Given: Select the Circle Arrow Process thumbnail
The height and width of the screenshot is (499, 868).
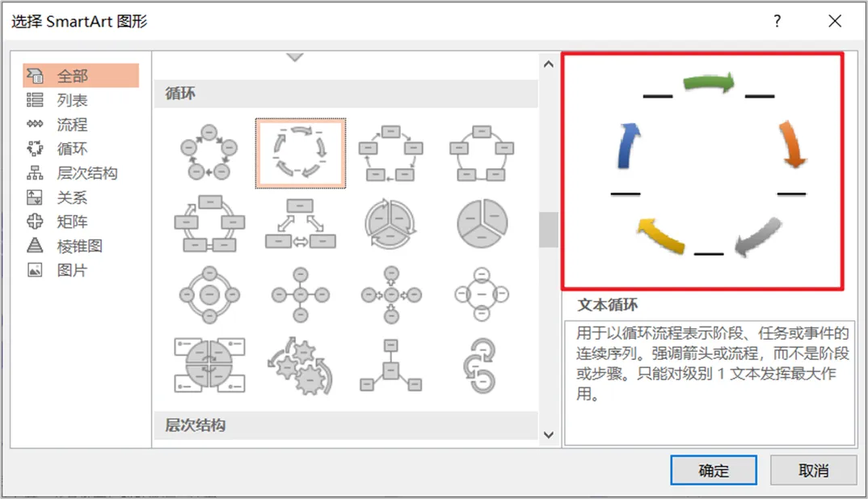Looking at the screenshot, I should pos(482,366).
